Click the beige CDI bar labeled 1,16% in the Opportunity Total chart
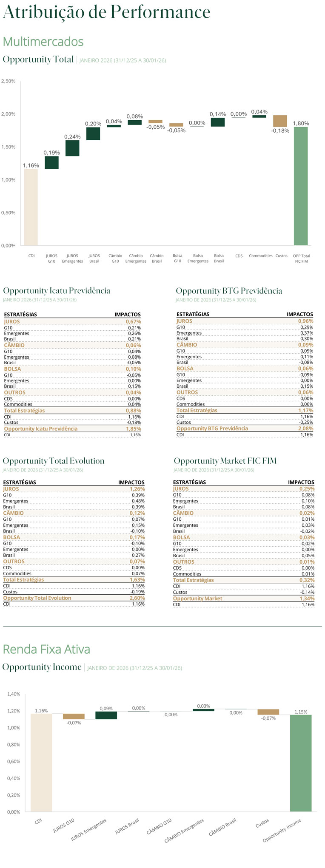This screenshot has width=325, height=868. point(31,207)
